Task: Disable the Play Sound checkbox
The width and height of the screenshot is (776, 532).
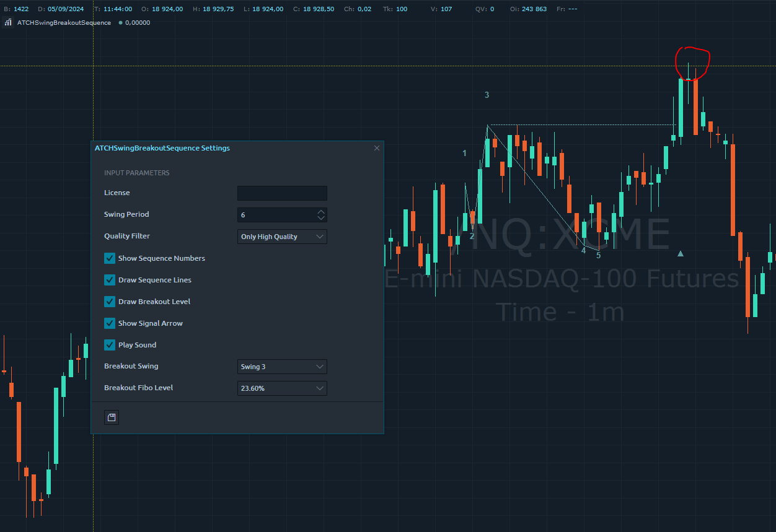Action: click(x=110, y=345)
